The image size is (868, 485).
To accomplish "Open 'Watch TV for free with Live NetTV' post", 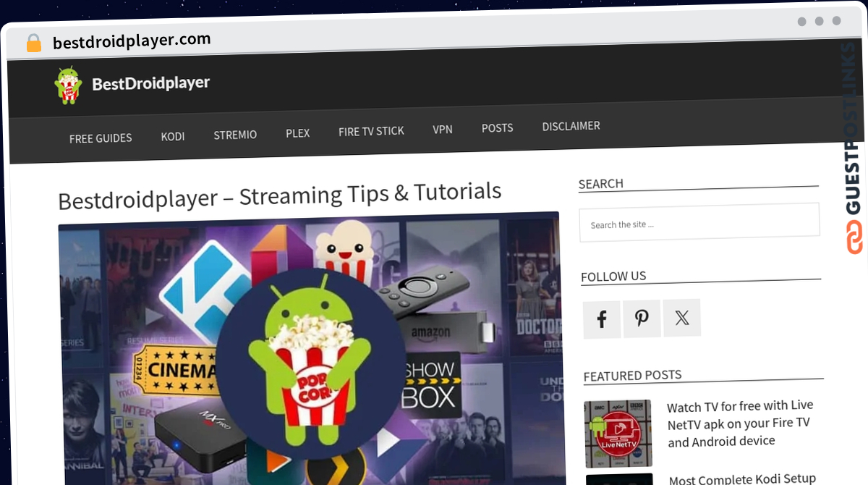I will [x=739, y=423].
